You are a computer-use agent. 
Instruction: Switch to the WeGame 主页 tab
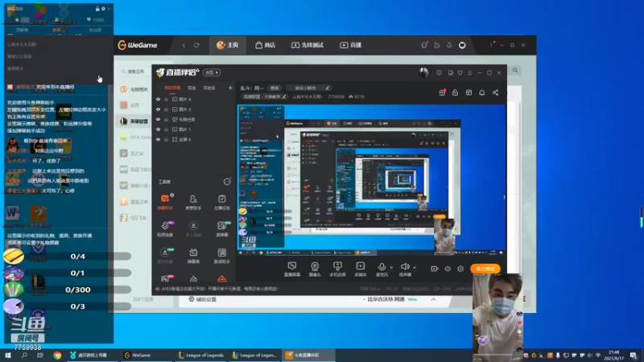tap(227, 45)
